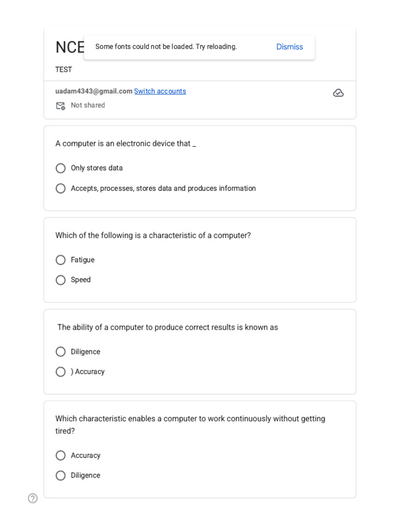399x532 pixels.
Task: Open the help question mark icon
Action: (x=33, y=498)
